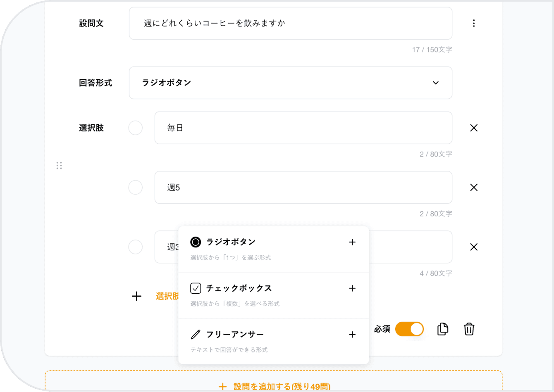Image resolution: width=554 pixels, height=392 pixels.
Task: Delete the question with trash icon
Action: [469, 329]
